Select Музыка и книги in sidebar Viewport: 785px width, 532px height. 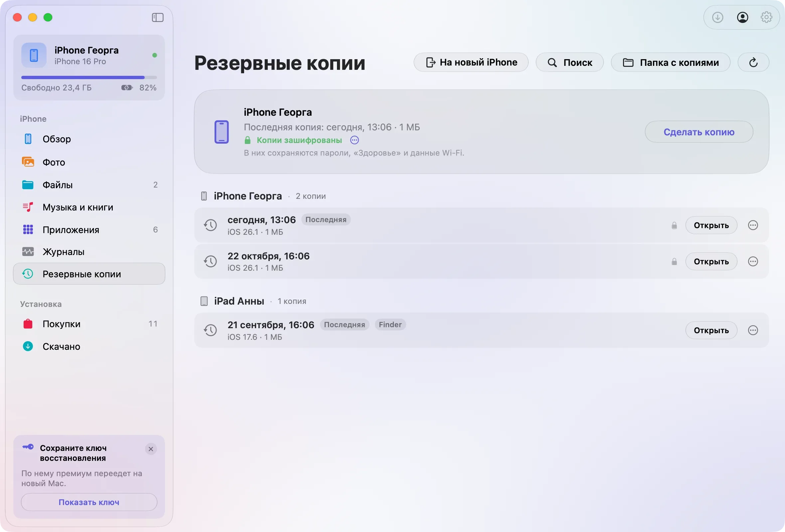[x=89, y=207]
